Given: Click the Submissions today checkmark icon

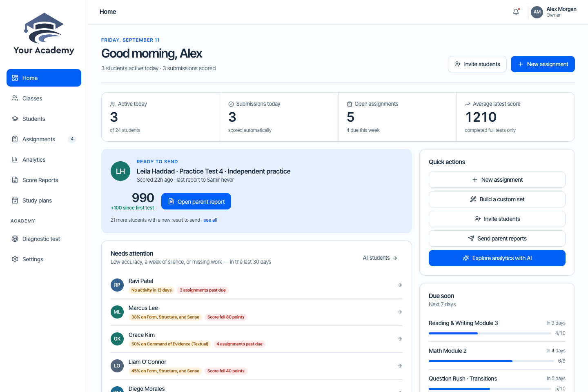Looking at the screenshot, I should [231, 104].
